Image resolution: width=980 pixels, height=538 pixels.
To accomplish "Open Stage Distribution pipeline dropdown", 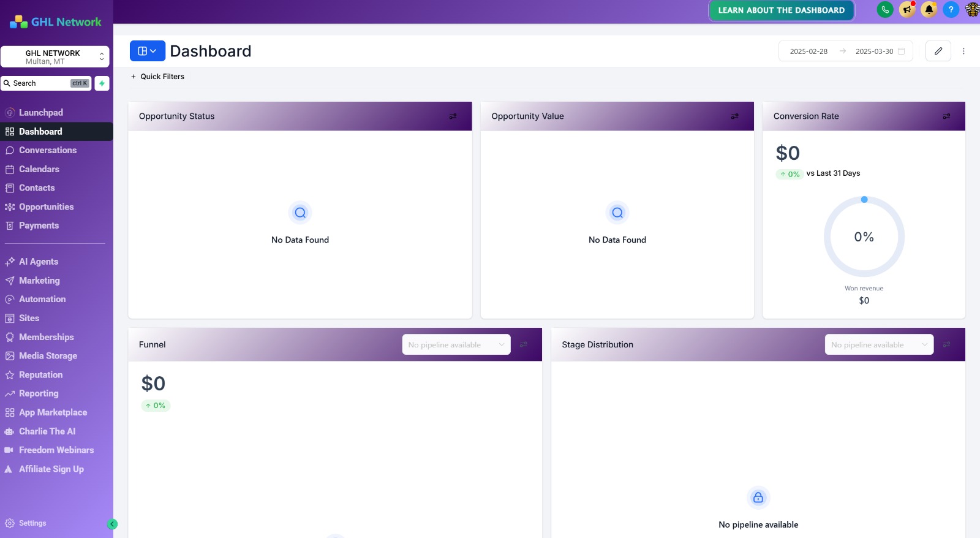I will click(880, 345).
